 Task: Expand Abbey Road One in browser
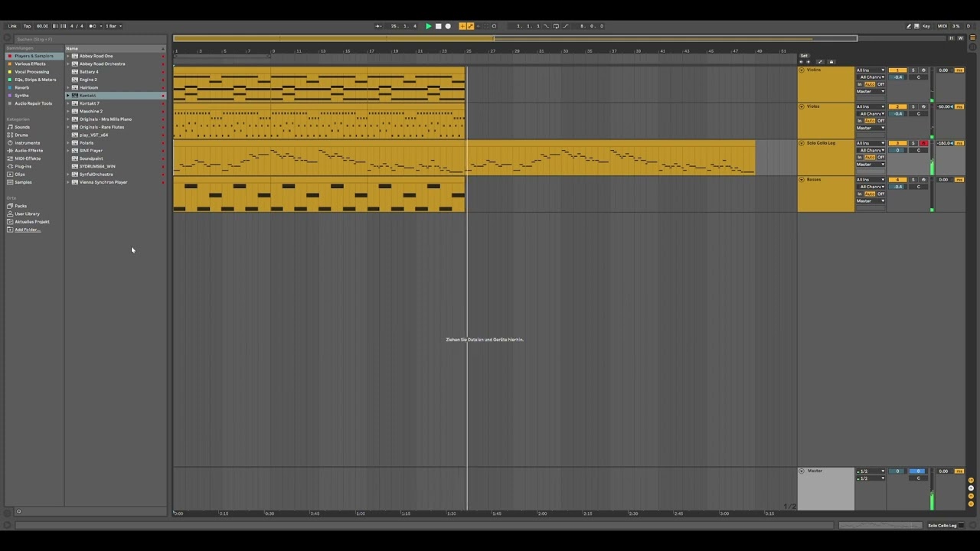point(68,56)
